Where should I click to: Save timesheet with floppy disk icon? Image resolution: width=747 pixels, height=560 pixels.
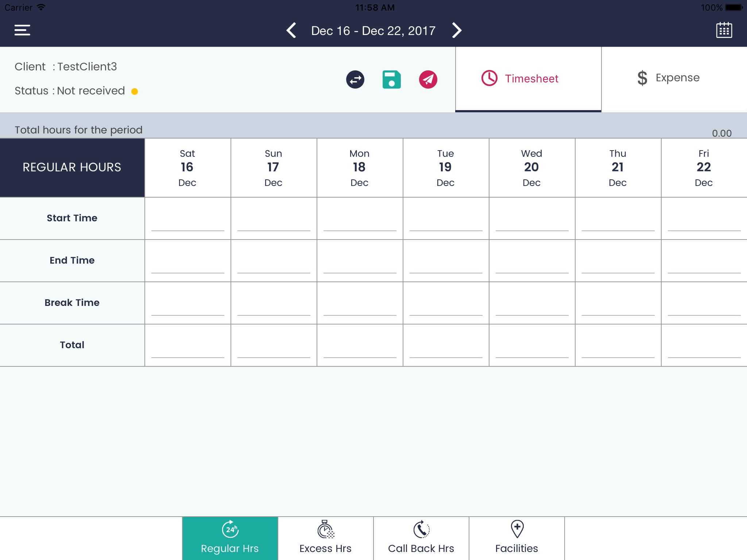pos(392,79)
